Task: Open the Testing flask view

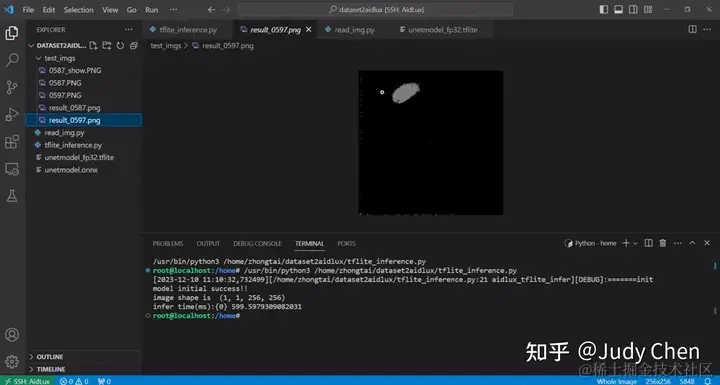Action: tap(12, 196)
